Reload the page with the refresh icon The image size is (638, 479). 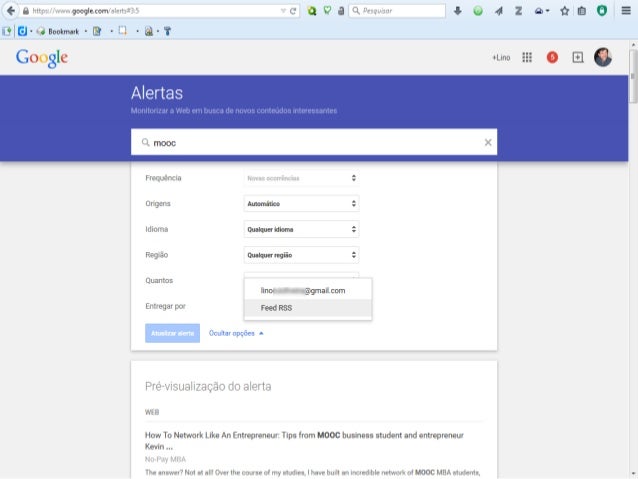click(293, 11)
